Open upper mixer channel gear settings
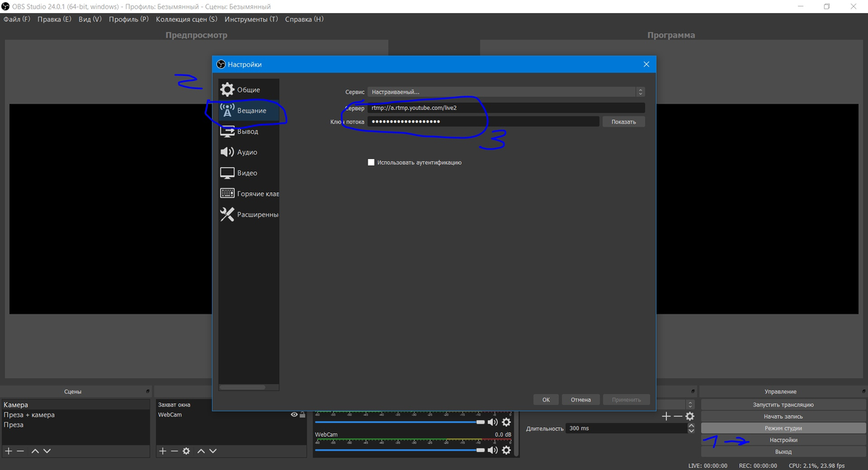868x470 pixels. pyautogui.click(x=506, y=422)
